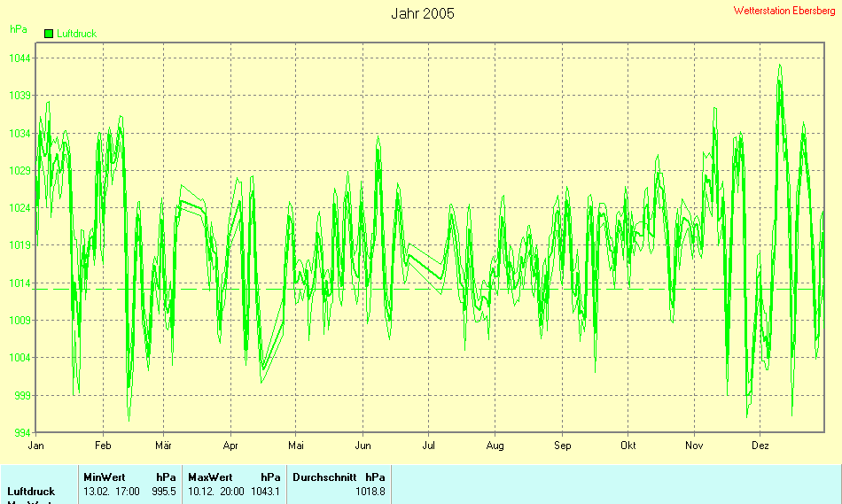Select the minimum value 995.5 cell
The image size is (842, 504).
(164, 491)
